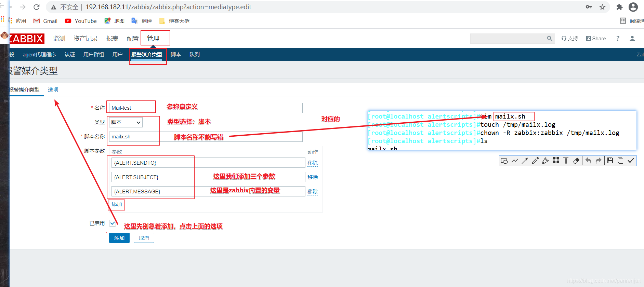Viewport: 644px width, 287px height.
Task: Select the pencil tool in the capture toolbar
Action: [x=535, y=161]
